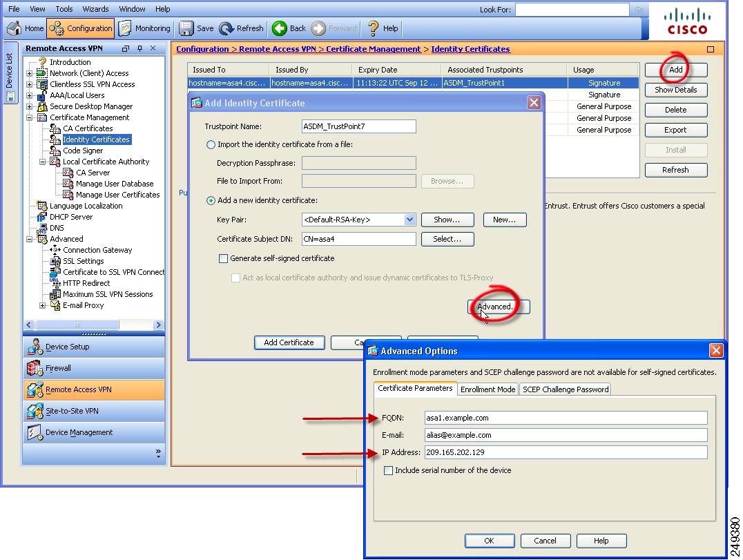Screen dimensions: 743x560
Task: Click the Trustpoint Name field
Action: (x=358, y=126)
